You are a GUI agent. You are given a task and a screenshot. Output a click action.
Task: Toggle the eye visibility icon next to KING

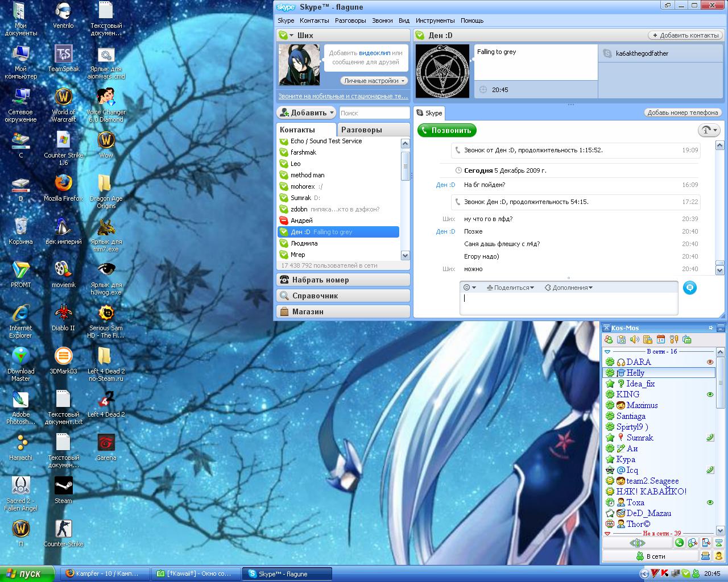coord(710,394)
